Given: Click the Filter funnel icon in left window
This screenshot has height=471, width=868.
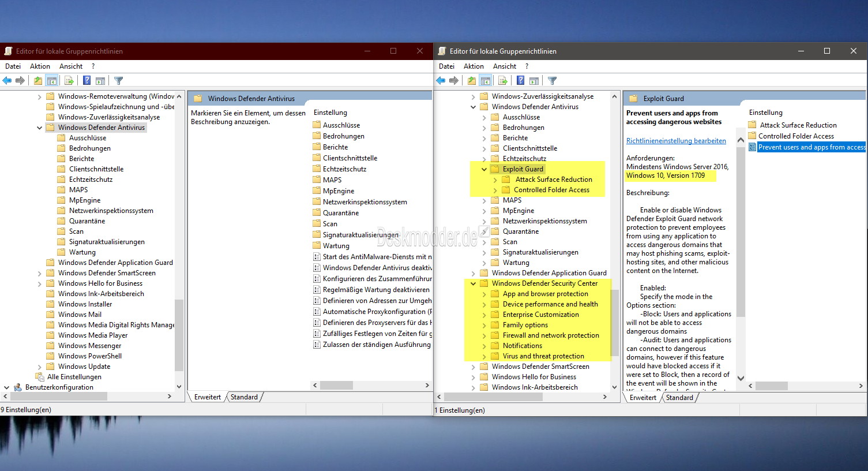Looking at the screenshot, I should coord(118,81).
